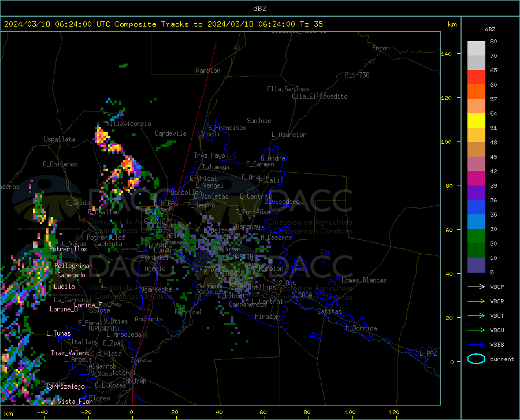Image resolution: width=520 pixels, height=420 pixels.
Task: Select the light gray 70 dBZ swatch
Action: tap(476, 49)
